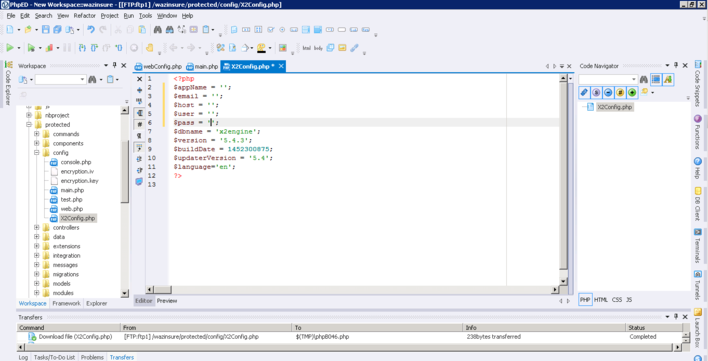Image resolution: width=708 pixels, height=361 pixels.
Task: Open the Project menu
Action: click(109, 16)
